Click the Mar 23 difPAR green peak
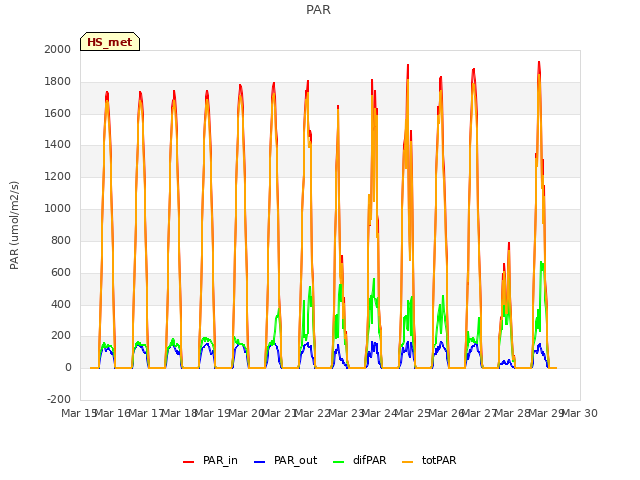This screenshot has height=480, width=640. (x=374, y=280)
